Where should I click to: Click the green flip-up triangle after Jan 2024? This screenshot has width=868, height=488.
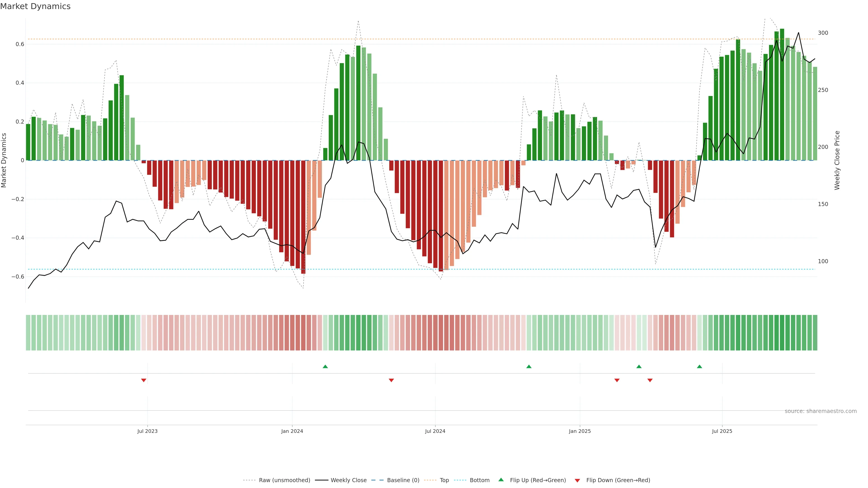(x=325, y=366)
